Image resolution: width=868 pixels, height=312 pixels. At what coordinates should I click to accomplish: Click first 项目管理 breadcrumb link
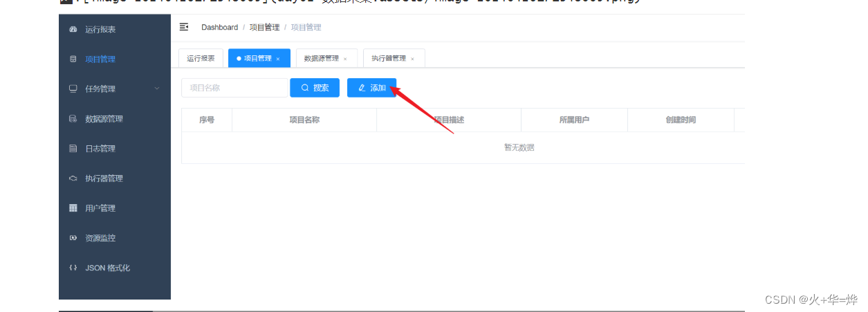tap(265, 27)
